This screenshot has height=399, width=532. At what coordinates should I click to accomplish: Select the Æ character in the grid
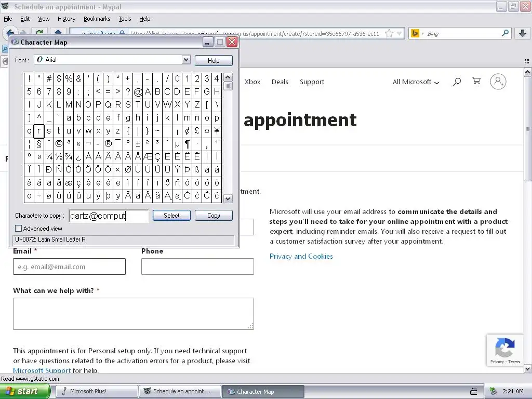[x=148, y=157]
